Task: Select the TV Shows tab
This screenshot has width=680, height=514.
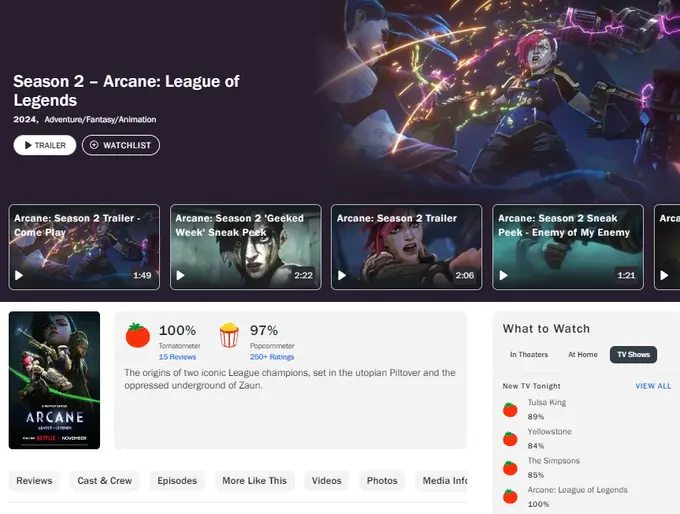Action: point(633,354)
